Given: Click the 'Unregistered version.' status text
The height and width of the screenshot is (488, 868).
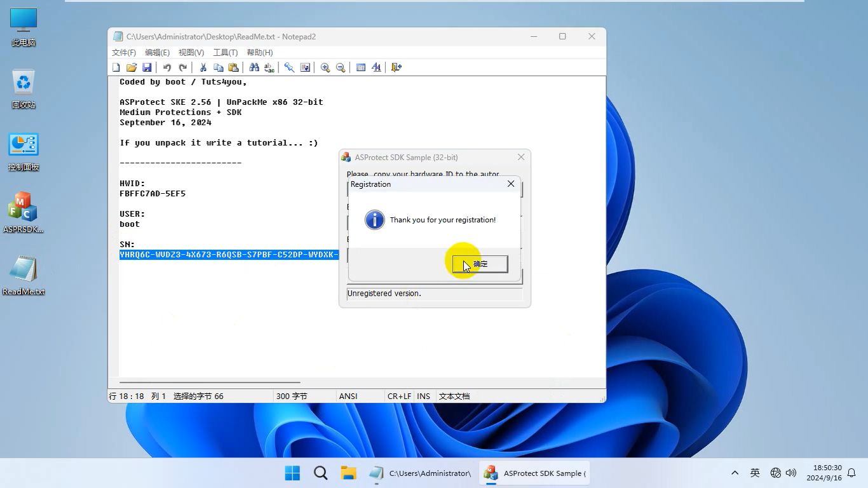Looking at the screenshot, I should pyautogui.click(x=384, y=294).
